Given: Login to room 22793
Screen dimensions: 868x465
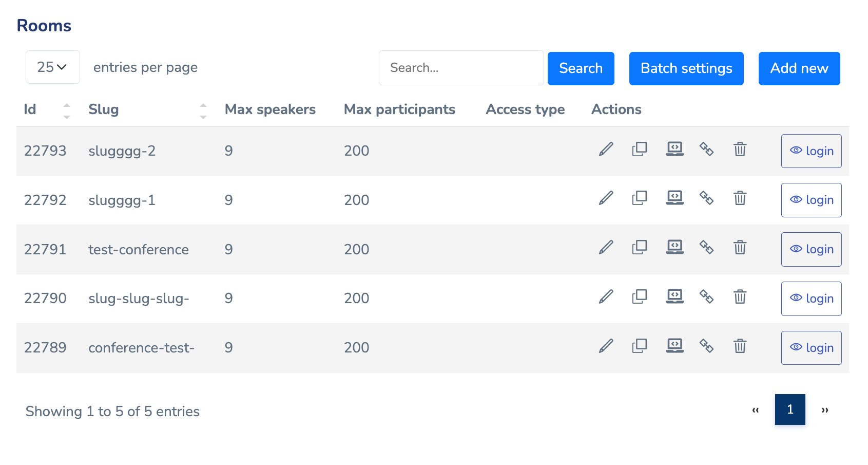Looking at the screenshot, I should click(x=812, y=151).
